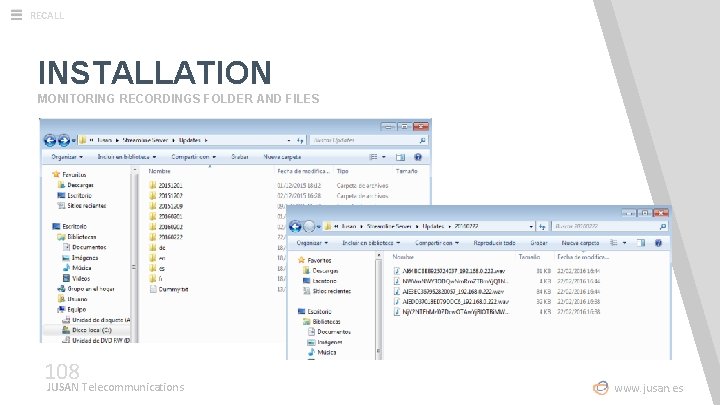720x405 pixels.
Task: Open Vídeos in the Updates window sidebar
Action: (76, 278)
